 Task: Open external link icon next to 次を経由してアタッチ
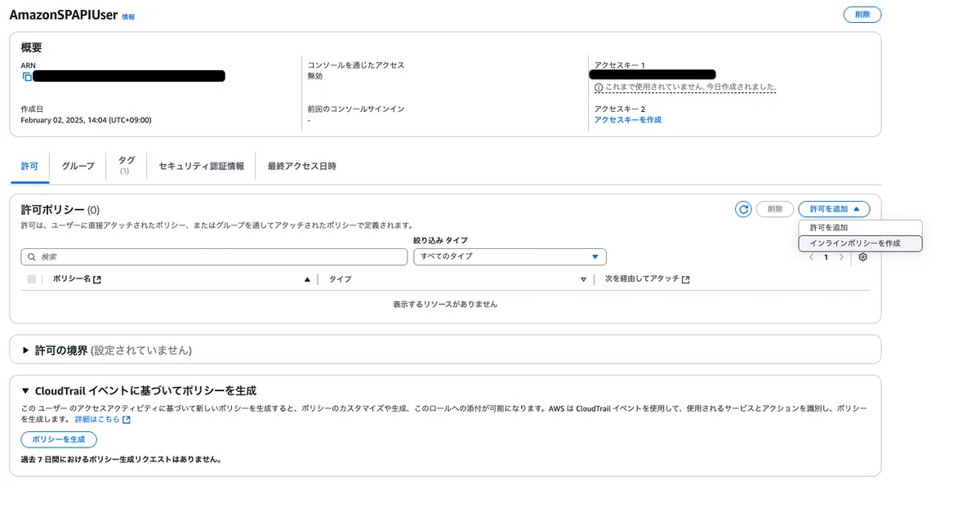point(685,279)
